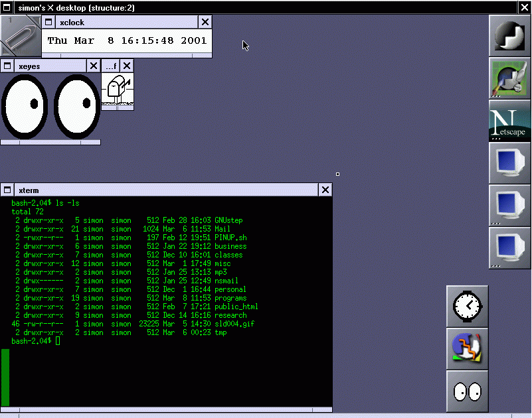Open the xclock window menu box
The height and width of the screenshot is (418, 532).
point(48,22)
